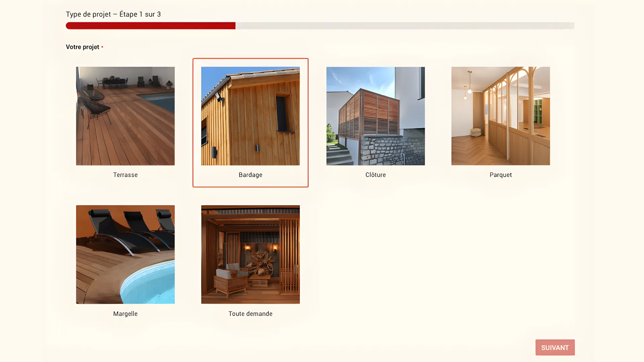Click the Bardage option label
This screenshot has height=362, width=644.
[x=250, y=175]
